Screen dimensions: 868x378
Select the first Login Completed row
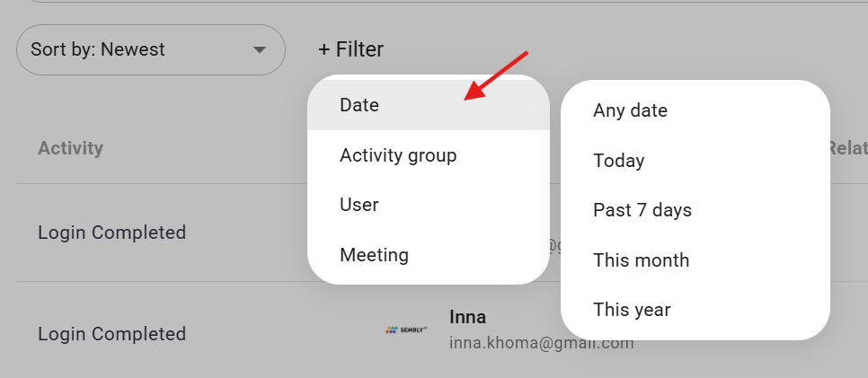[111, 233]
